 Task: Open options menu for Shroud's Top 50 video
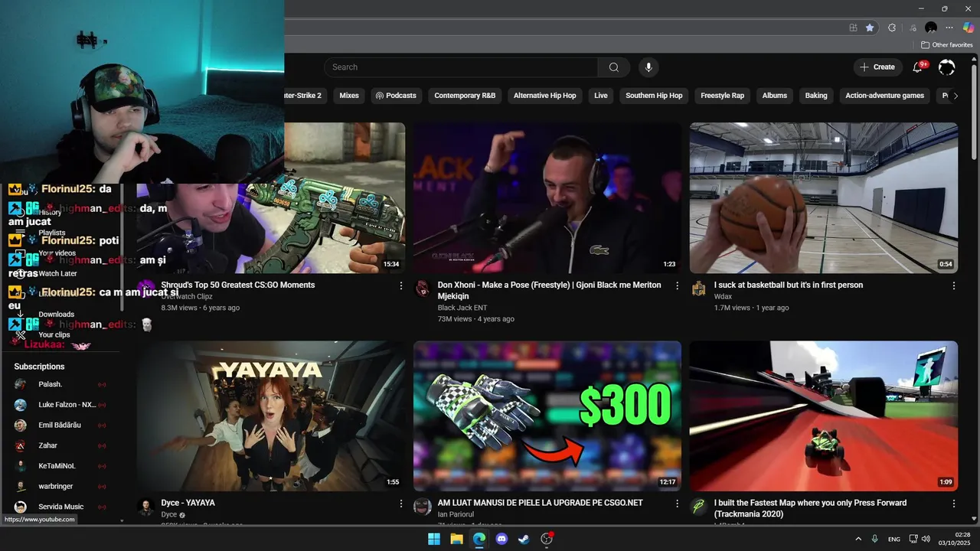401,285
